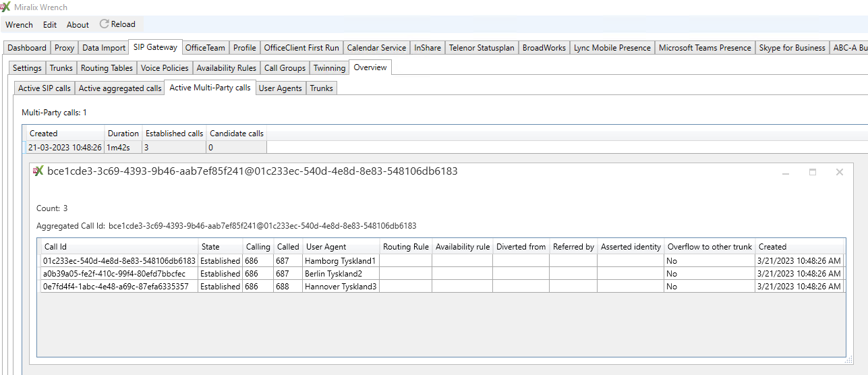Image resolution: width=868 pixels, height=375 pixels.
Task: Switch to the Proxy tab
Action: tap(65, 48)
